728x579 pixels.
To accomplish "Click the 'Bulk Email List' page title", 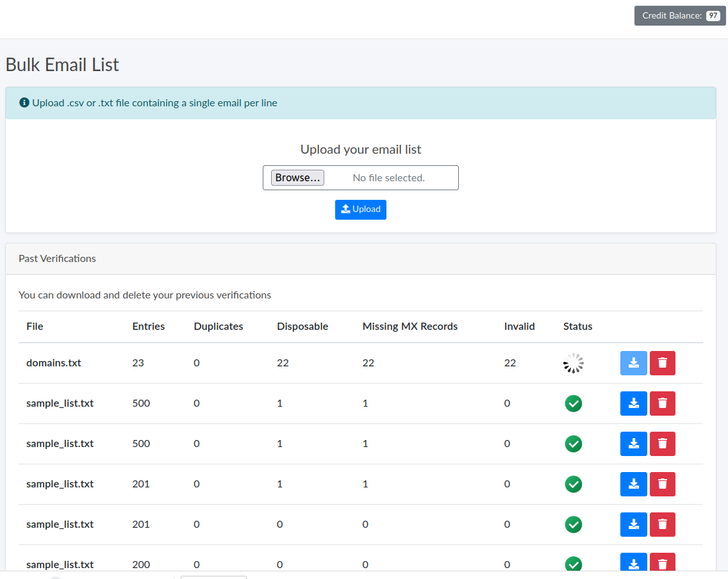I will tap(62, 65).
